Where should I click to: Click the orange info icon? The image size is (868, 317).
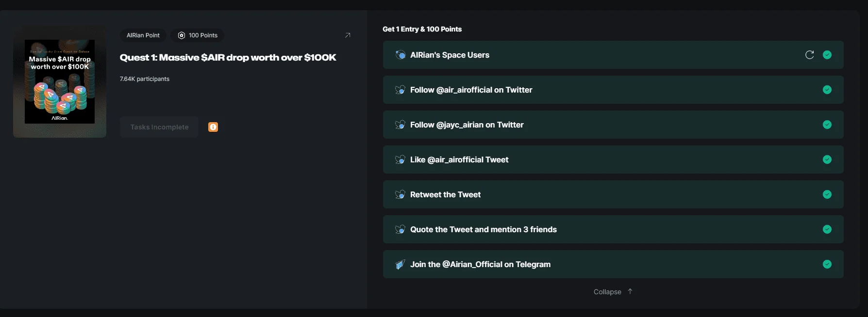click(x=213, y=127)
